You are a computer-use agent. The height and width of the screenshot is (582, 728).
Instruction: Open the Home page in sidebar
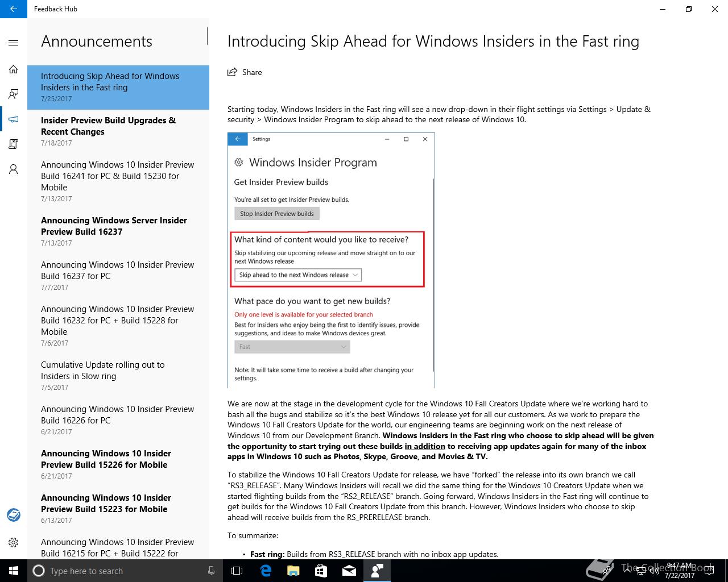(x=14, y=69)
